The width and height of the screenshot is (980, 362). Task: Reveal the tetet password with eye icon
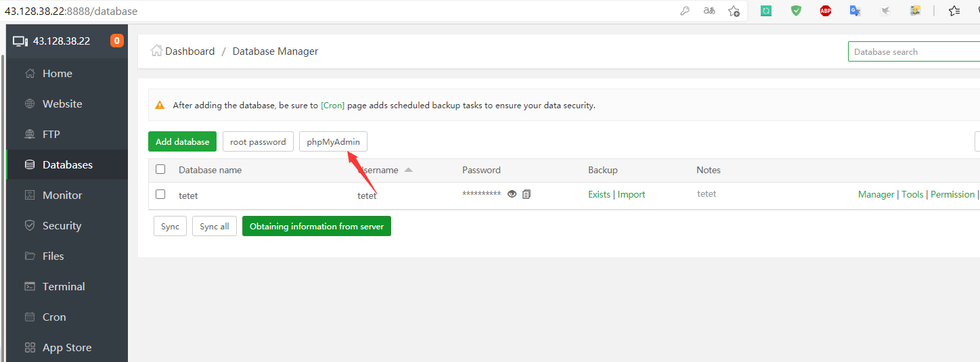click(512, 194)
